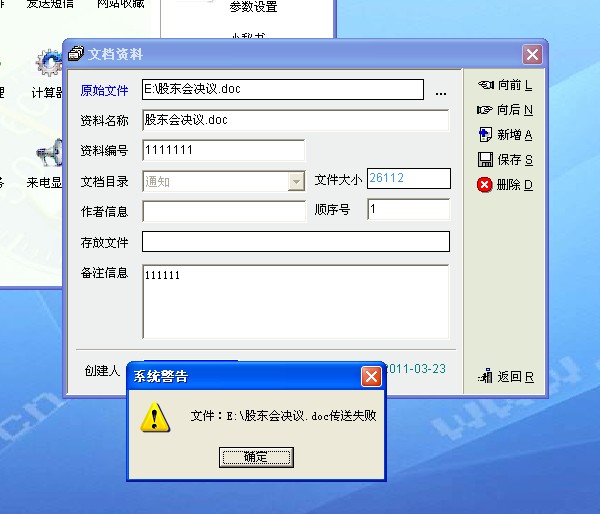Close the 系统警告 dialog

point(371,377)
